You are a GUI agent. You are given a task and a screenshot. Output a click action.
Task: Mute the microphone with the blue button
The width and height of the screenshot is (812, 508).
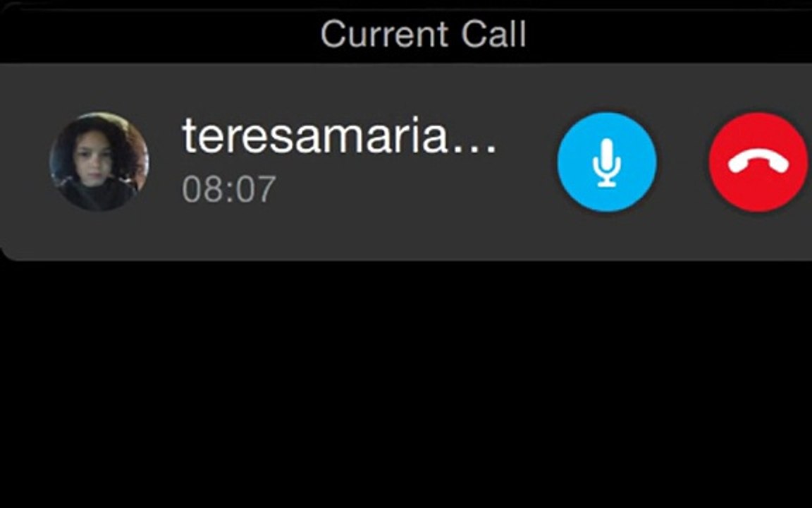click(607, 162)
